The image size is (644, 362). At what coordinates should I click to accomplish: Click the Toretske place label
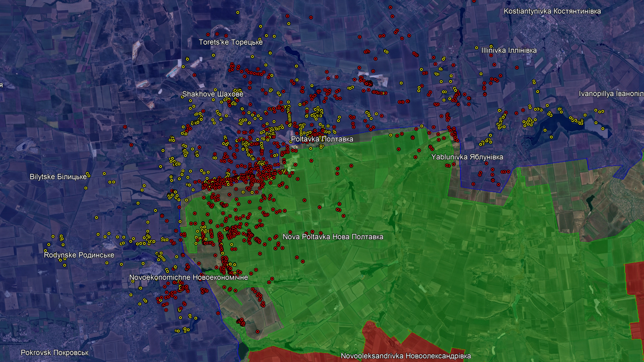[230, 42]
